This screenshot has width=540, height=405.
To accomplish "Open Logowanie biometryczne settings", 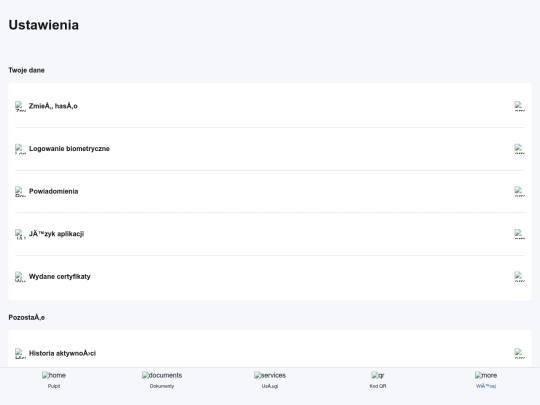I will point(270,149).
